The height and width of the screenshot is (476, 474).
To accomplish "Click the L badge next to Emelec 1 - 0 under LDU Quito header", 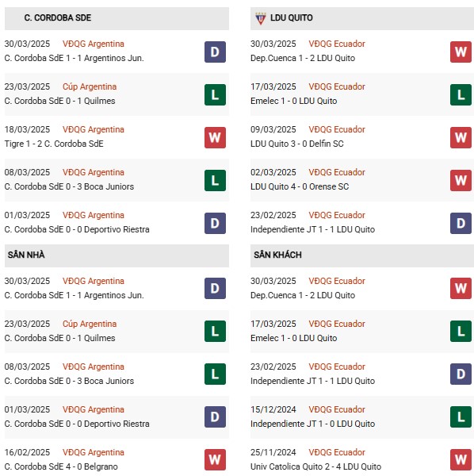I will pos(461,94).
